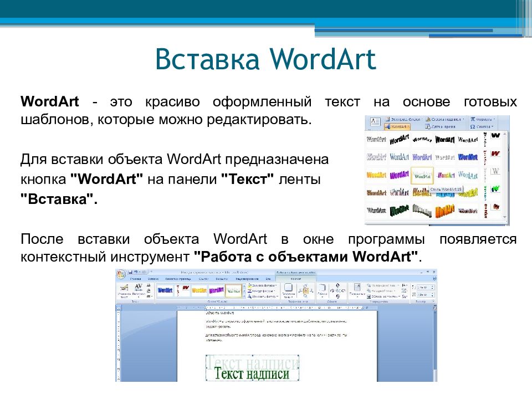The width and height of the screenshot is (532, 399).
Task: Toggle the center shadow on/off button
Action: [x=305, y=290]
